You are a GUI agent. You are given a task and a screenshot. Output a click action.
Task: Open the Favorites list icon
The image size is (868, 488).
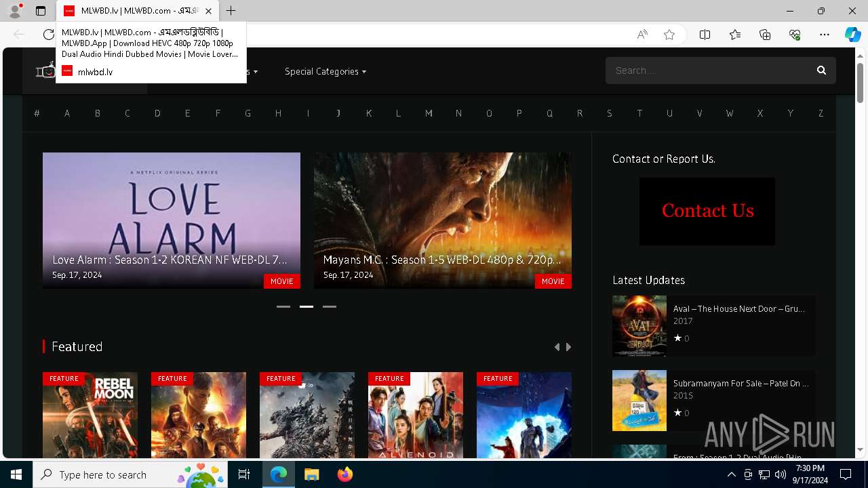click(735, 35)
